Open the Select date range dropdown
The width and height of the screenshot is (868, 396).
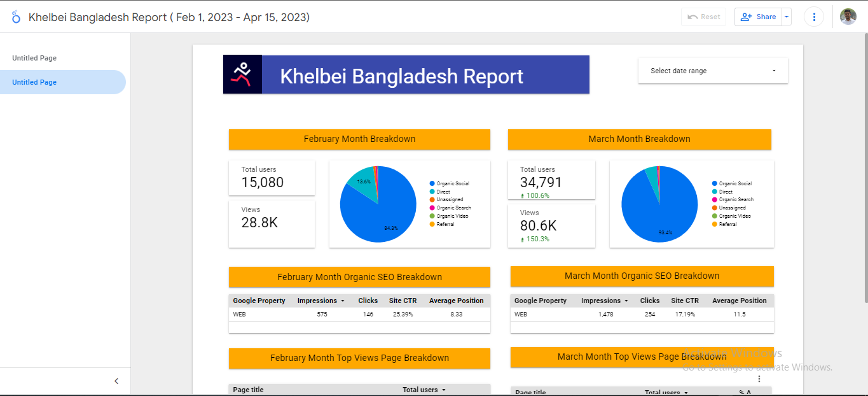coord(713,71)
